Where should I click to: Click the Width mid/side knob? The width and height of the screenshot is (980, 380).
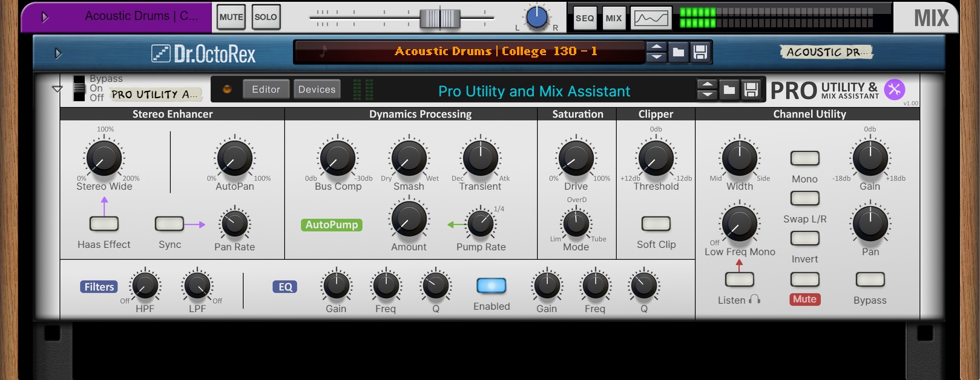click(x=740, y=158)
